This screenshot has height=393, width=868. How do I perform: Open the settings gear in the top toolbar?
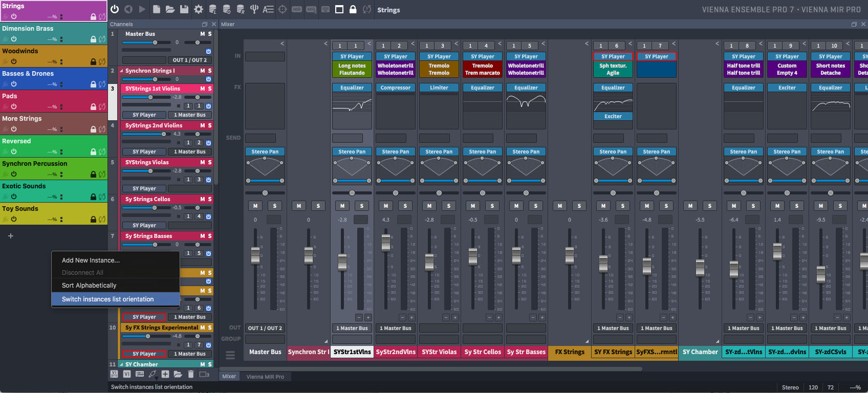[199, 9]
